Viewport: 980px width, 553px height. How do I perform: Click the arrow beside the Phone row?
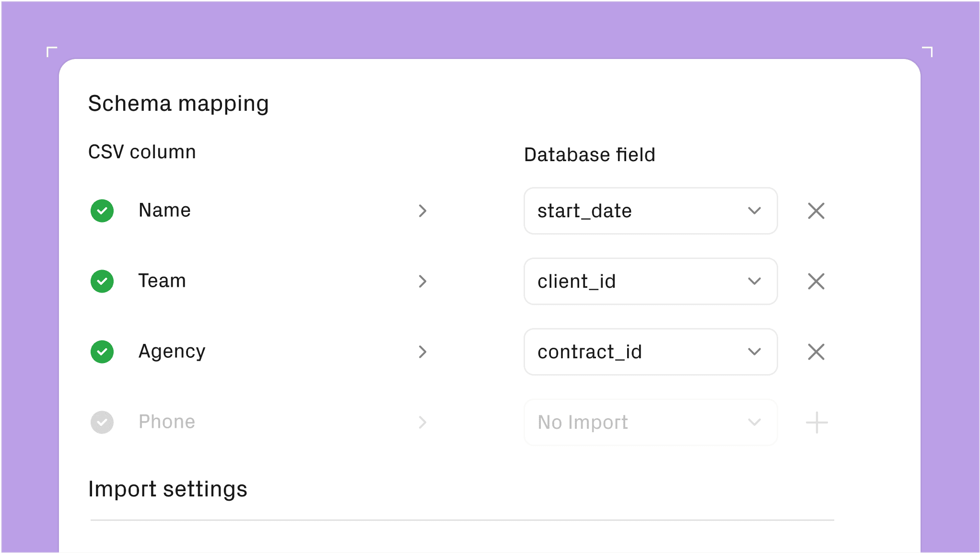[x=422, y=423]
